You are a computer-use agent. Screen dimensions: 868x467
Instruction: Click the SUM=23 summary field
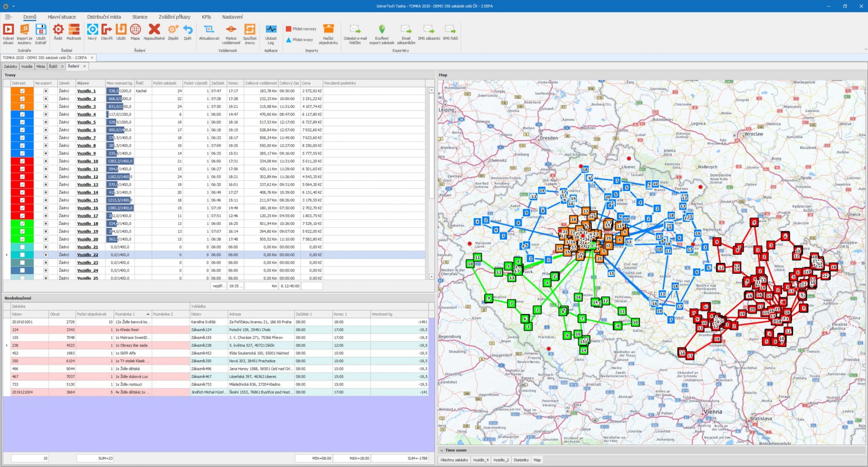(95, 458)
